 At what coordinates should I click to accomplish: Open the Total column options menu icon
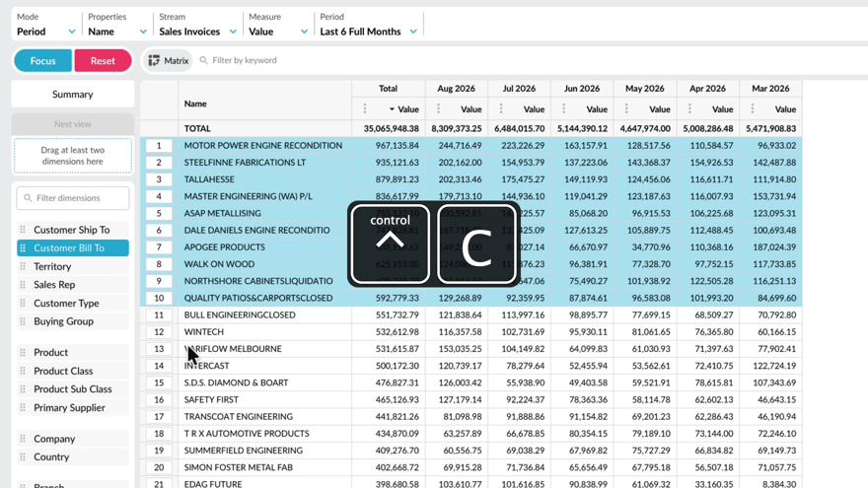coord(365,109)
